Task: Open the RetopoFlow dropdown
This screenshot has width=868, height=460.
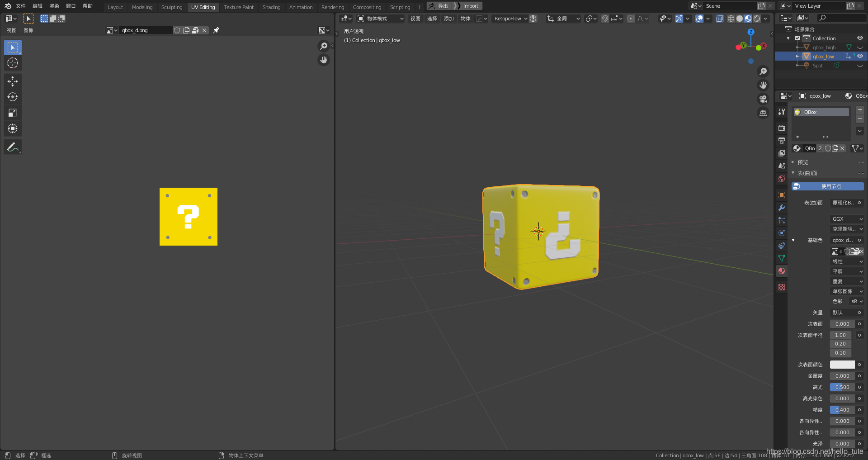Action: coord(511,19)
